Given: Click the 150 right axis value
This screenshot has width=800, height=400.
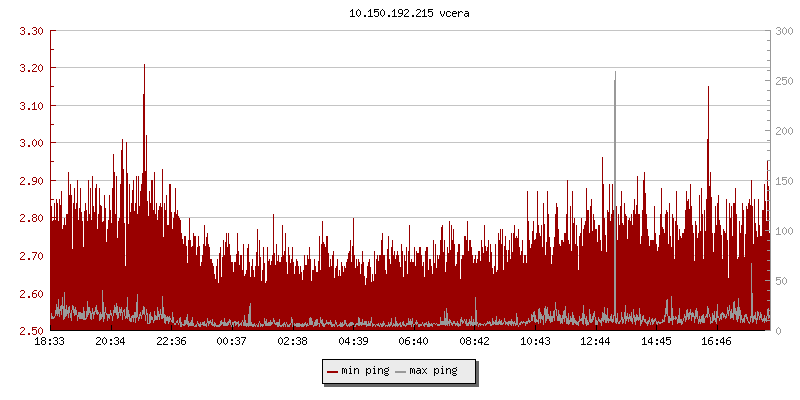Looking at the screenshot, I should tap(785, 181).
